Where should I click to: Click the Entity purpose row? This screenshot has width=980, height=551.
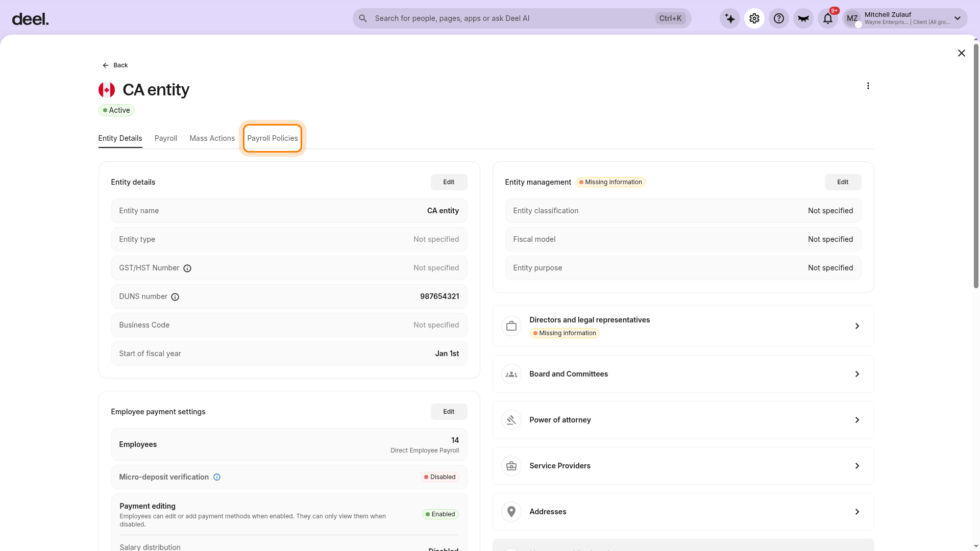click(683, 268)
